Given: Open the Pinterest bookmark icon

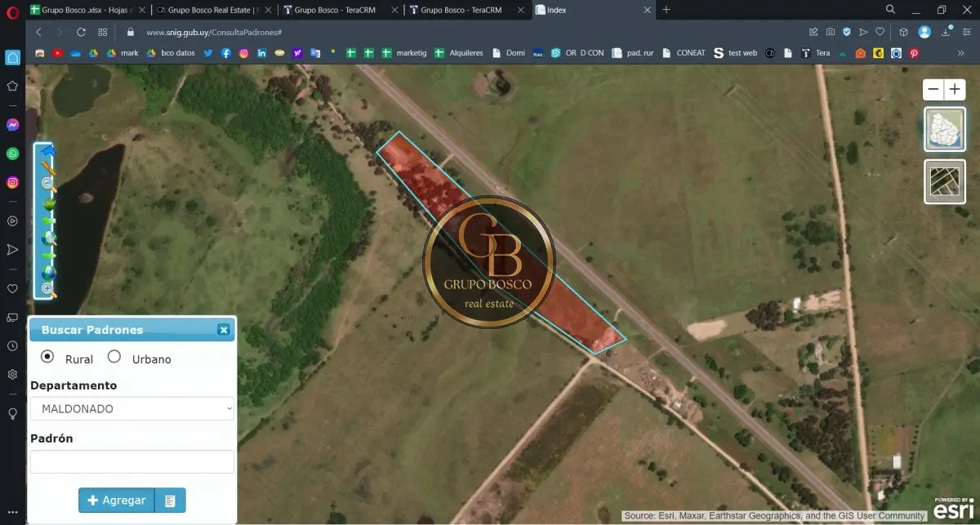Looking at the screenshot, I should tap(914, 53).
